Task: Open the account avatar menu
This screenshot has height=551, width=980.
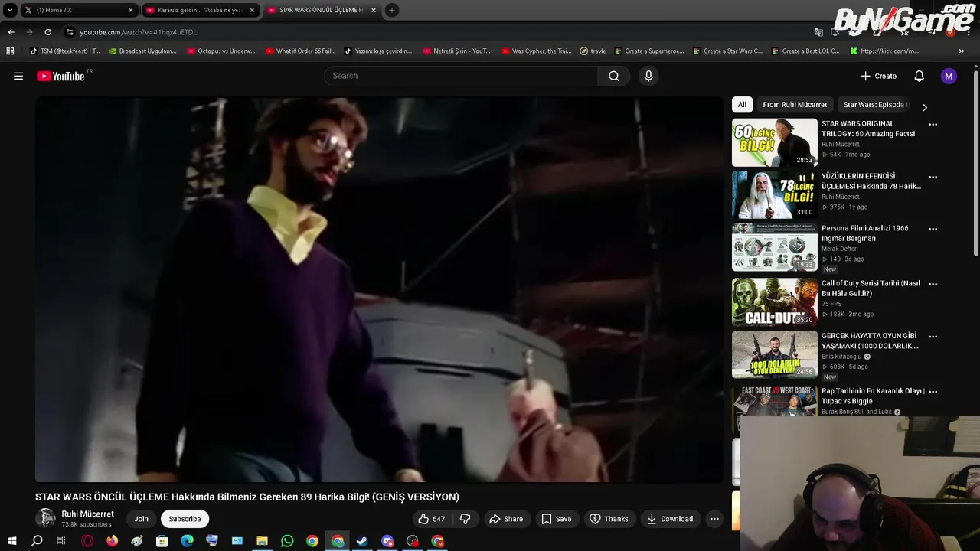Action: pos(949,76)
